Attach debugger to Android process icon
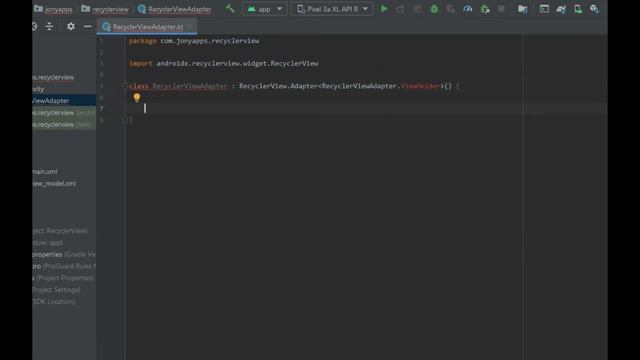The width and height of the screenshot is (640, 360). (485, 9)
